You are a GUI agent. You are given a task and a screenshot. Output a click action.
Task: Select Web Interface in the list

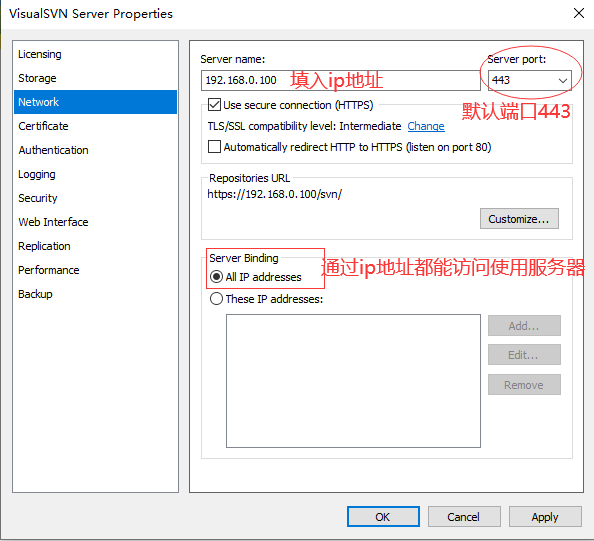[95, 222]
